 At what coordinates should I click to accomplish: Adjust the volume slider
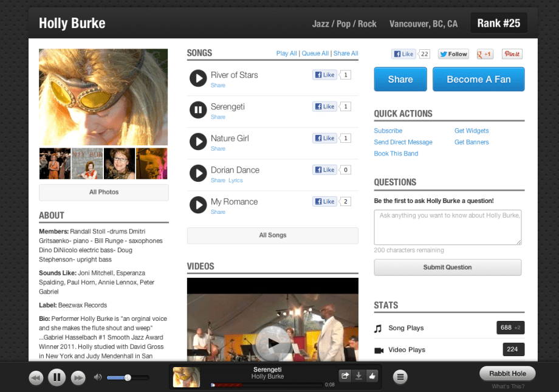128,377
